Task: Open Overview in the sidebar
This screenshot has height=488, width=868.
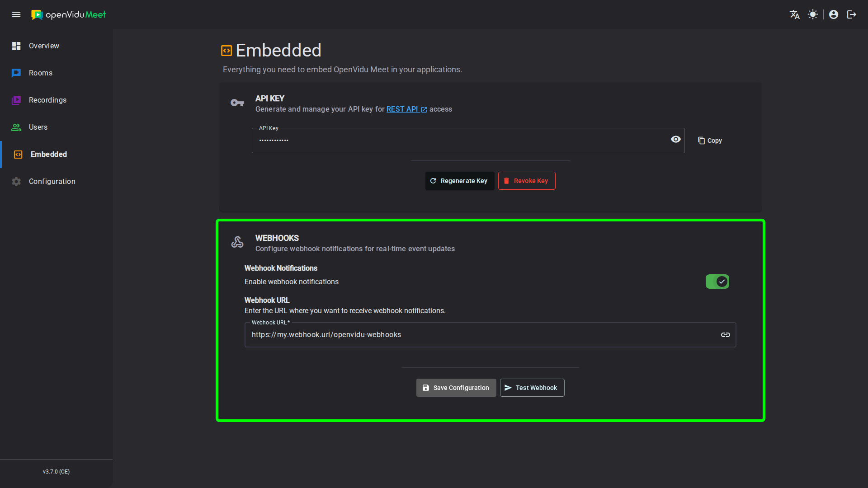Action: click(x=57, y=46)
